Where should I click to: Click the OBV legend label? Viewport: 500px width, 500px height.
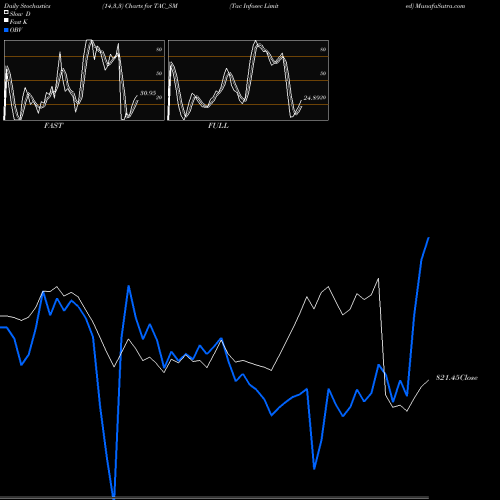(x=16, y=30)
